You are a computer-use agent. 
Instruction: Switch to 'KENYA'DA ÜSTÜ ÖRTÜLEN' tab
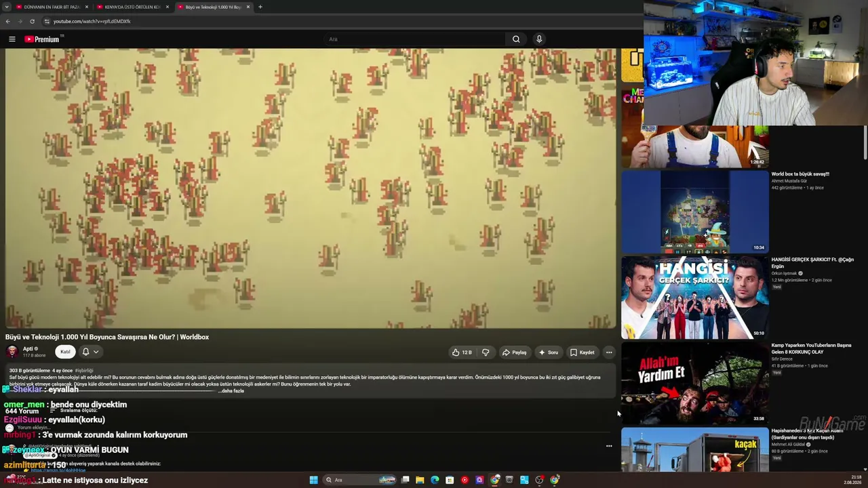(132, 7)
